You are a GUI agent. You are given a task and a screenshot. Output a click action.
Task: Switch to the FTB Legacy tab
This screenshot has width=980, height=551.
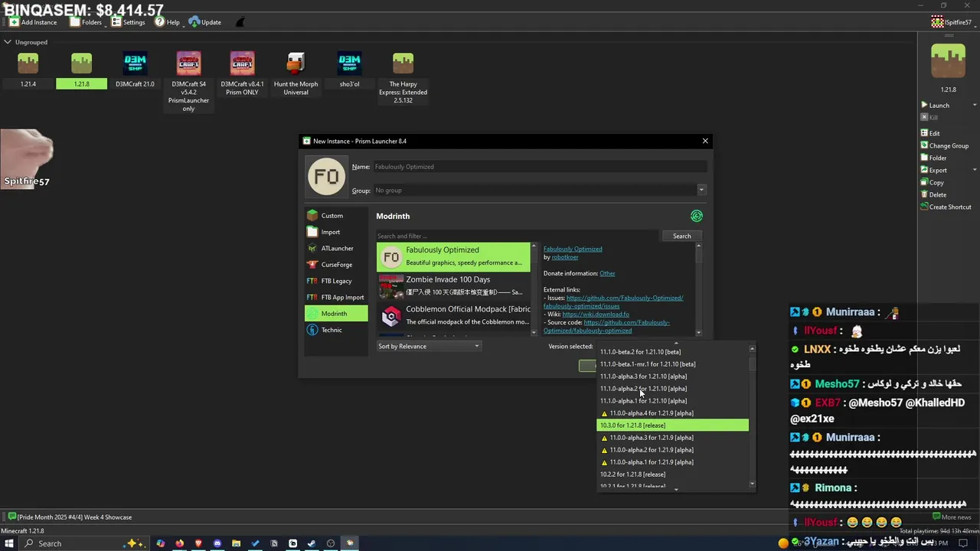point(336,281)
